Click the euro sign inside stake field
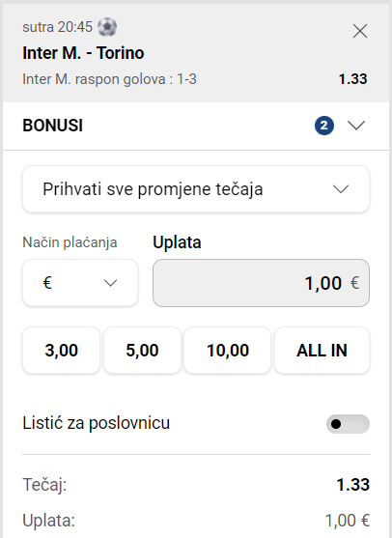Viewport: 392px width, 538px height. click(354, 283)
